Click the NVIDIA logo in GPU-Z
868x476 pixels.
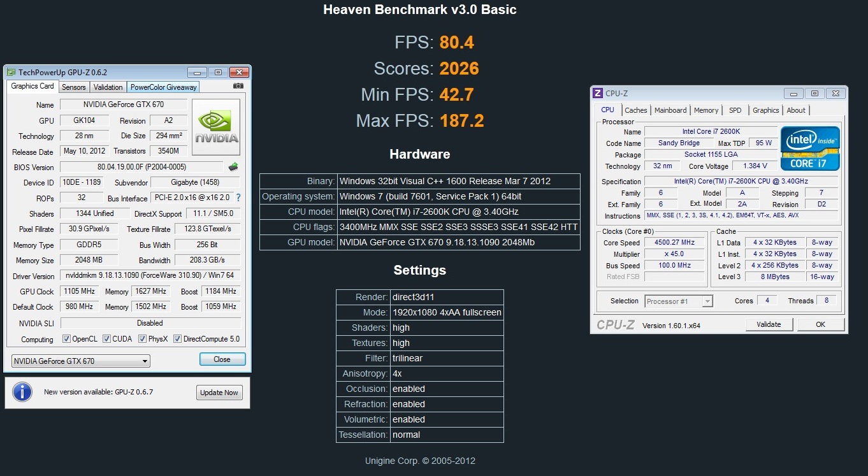point(216,126)
